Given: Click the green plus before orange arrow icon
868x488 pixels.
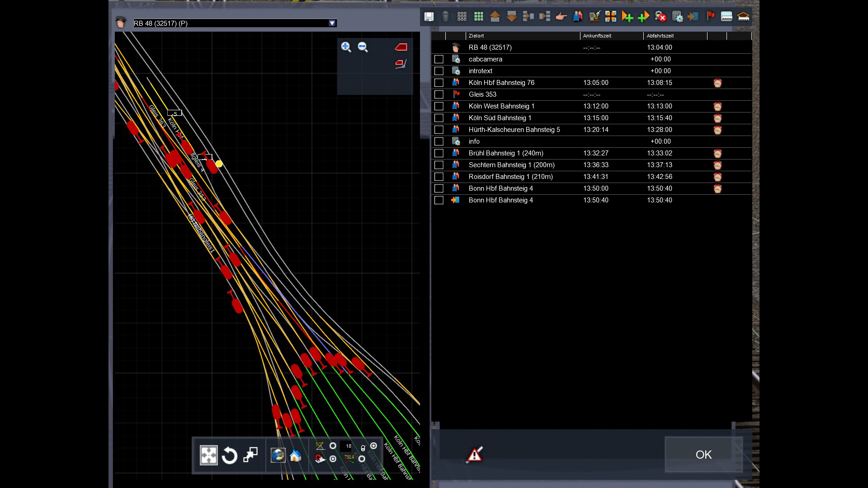Looking at the screenshot, I should (644, 17).
